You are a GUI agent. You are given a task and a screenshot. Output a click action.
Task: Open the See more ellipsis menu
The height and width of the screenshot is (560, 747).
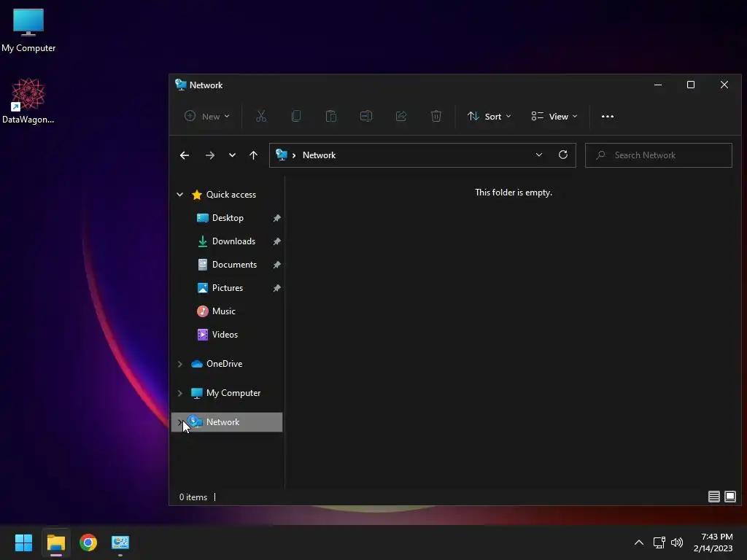(x=608, y=116)
